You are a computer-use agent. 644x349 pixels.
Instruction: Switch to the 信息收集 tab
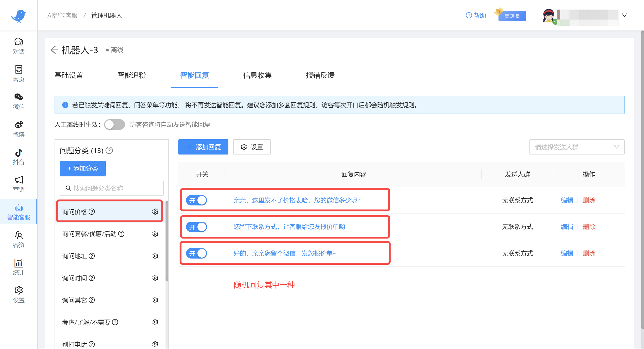click(257, 75)
